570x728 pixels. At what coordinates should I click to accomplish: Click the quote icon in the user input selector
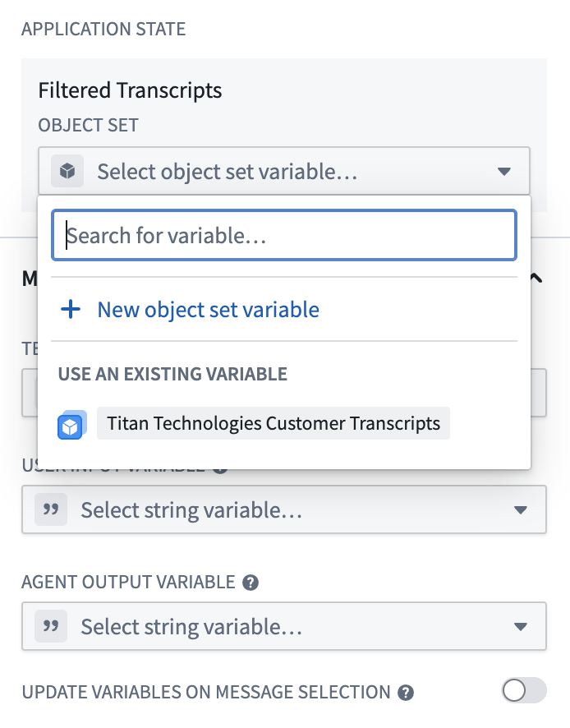[51, 509]
